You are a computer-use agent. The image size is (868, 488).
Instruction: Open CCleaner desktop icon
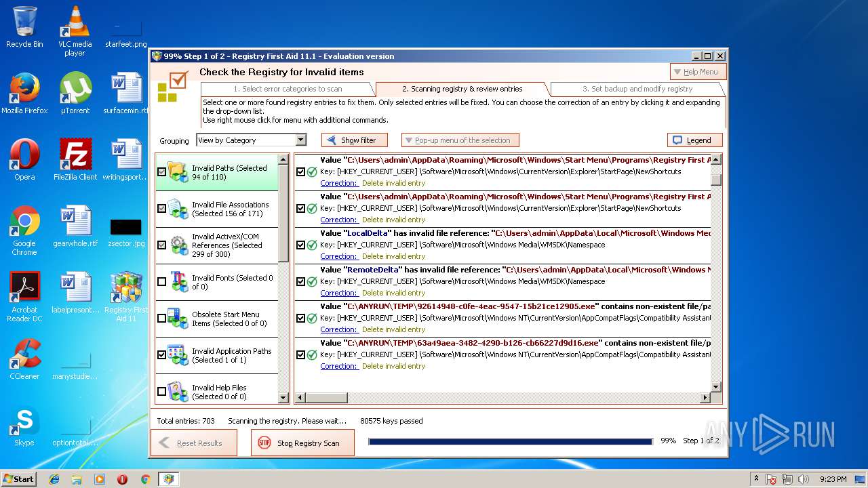[24, 359]
